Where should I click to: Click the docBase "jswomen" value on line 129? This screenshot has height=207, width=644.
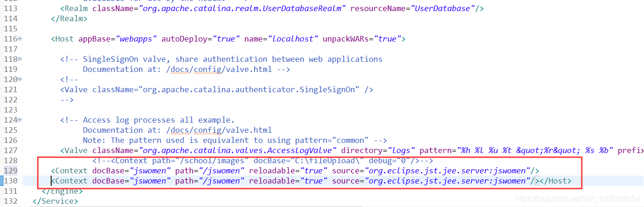(150, 171)
